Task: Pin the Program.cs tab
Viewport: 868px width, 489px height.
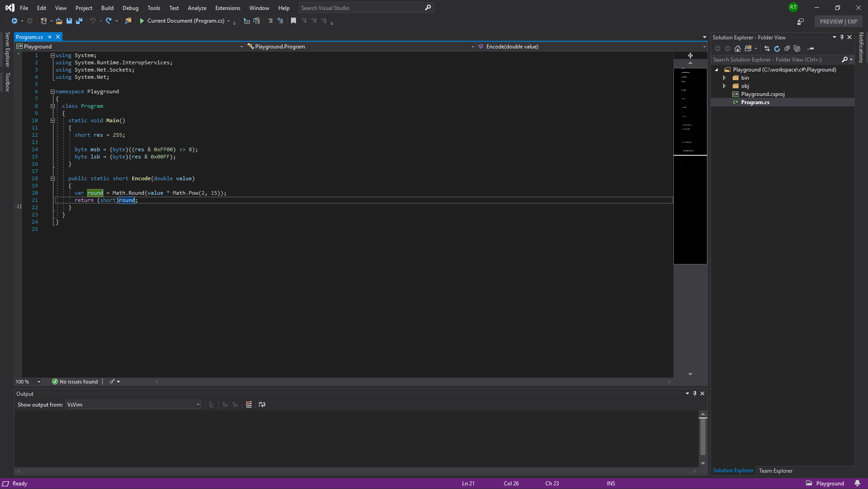Action: point(50,37)
